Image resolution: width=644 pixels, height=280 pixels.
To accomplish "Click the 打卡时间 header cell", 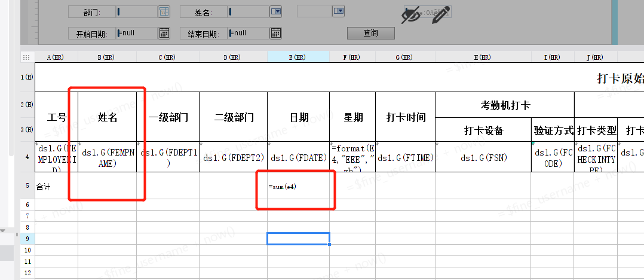I will [x=405, y=117].
